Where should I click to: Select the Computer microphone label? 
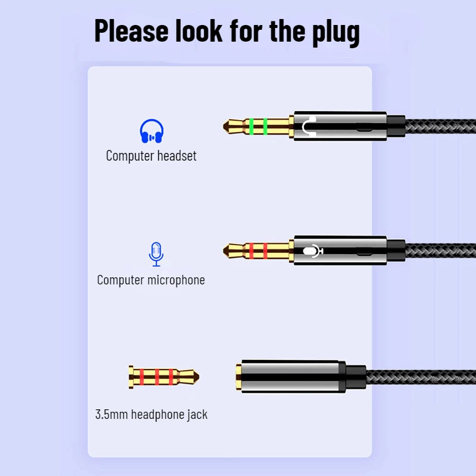(x=151, y=280)
